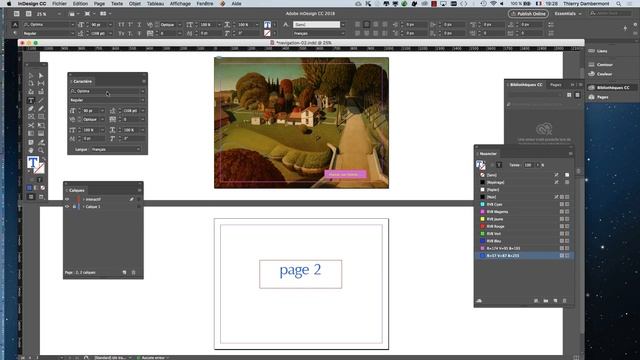The height and width of the screenshot is (360, 640).
Task: Select the Gradient Feather tool
Action: click(41, 133)
